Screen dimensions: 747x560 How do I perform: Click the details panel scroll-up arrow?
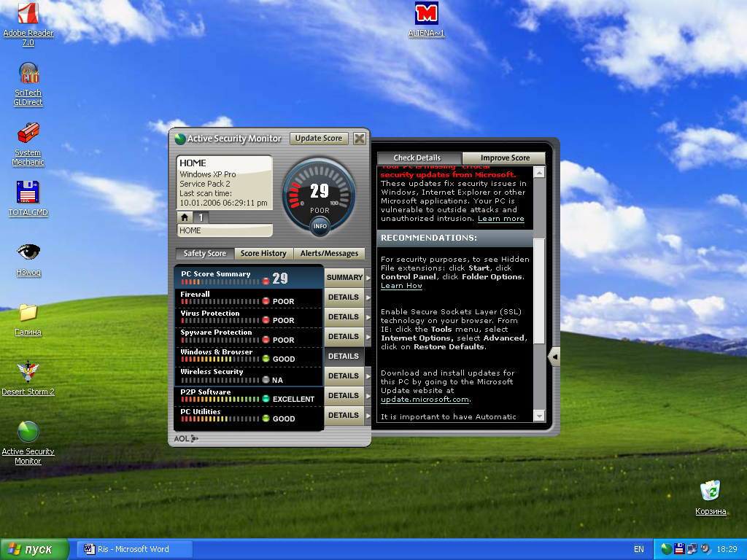click(x=539, y=172)
